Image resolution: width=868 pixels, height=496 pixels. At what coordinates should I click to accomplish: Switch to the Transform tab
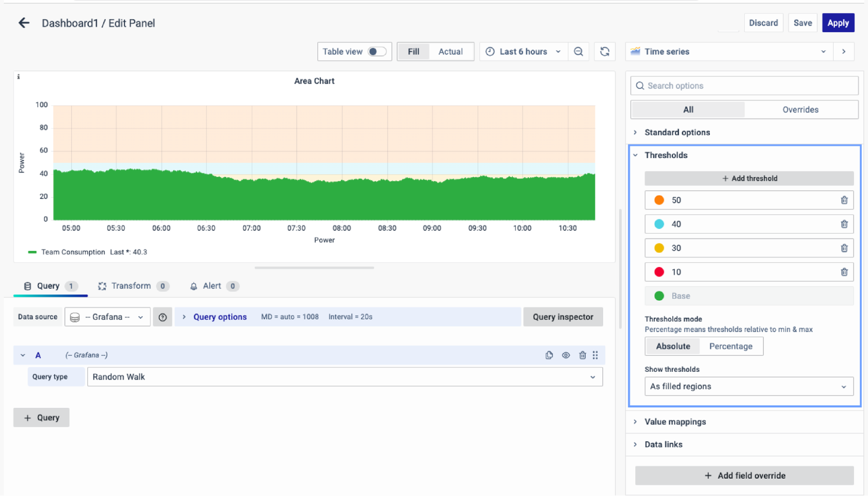pyautogui.click(x=131, y=286)
